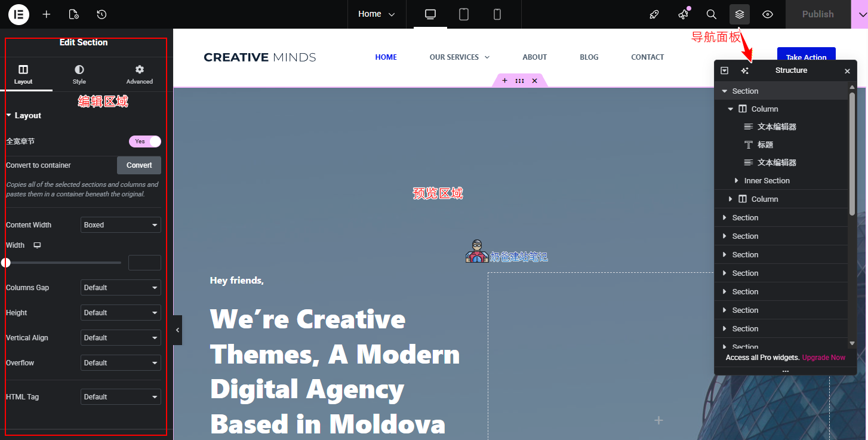Open the Elementor hamburger menu

tap(18, 14)
